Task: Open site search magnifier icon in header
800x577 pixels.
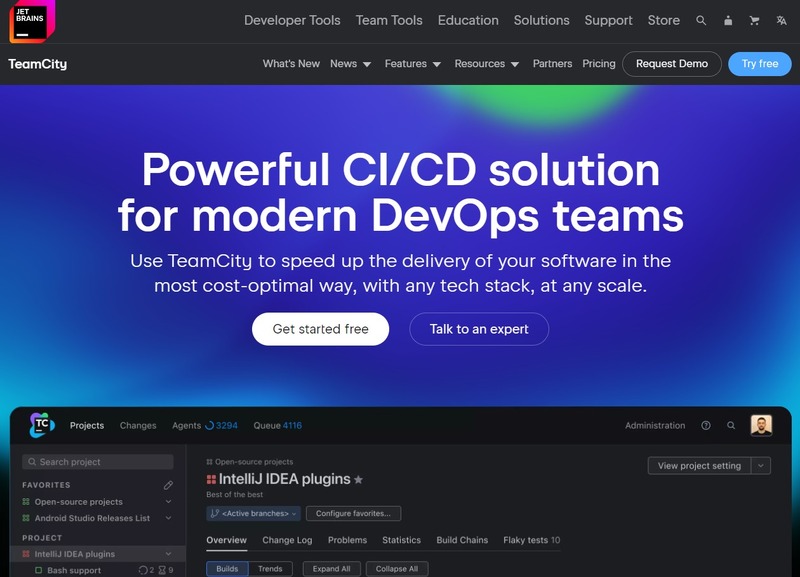Action: 701,20
